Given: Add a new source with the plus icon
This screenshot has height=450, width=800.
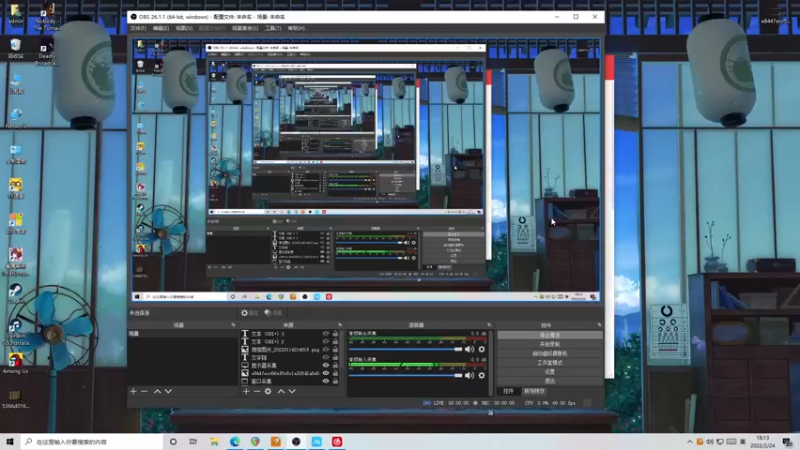Looking at the screenshot, I should [246, 391].
